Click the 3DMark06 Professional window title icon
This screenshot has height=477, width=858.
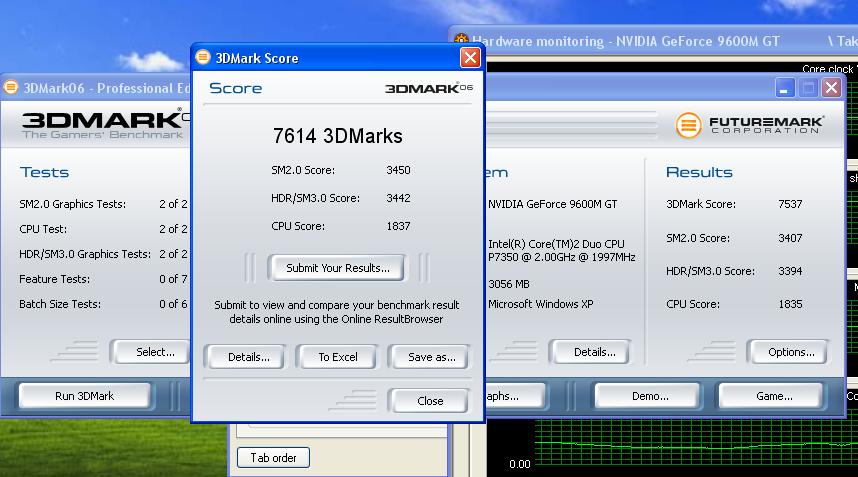[11, 87]
